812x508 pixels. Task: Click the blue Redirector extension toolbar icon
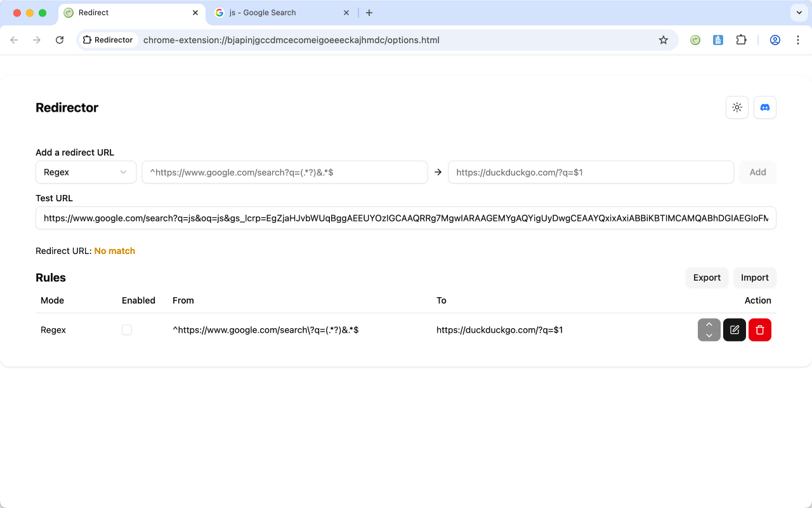coord(717,39)
